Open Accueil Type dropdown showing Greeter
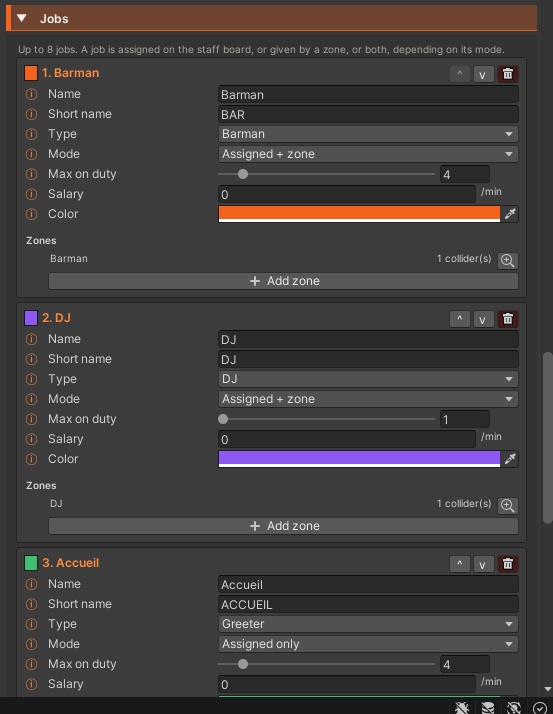 (x=368, y=624)
